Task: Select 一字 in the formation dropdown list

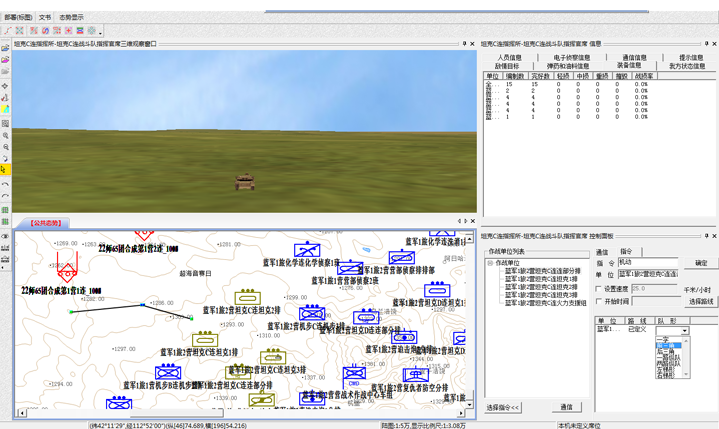Action: [x=664, y=340]
